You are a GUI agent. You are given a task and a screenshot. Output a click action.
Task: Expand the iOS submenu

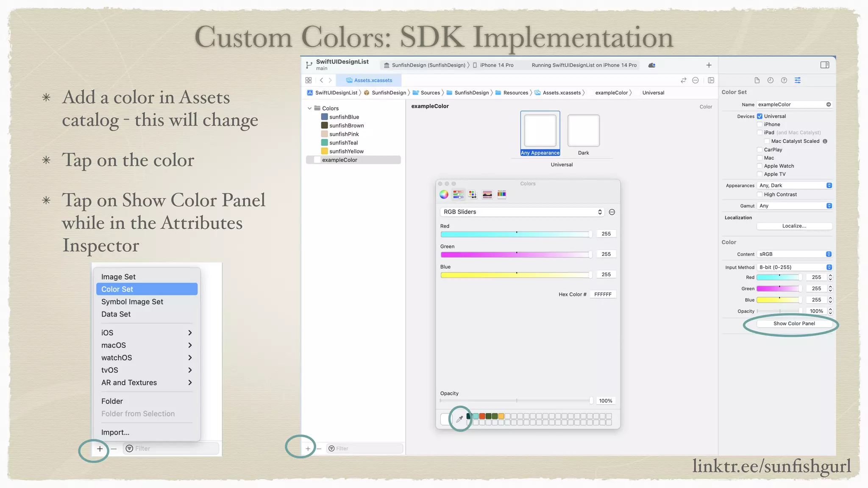[147, 333]
